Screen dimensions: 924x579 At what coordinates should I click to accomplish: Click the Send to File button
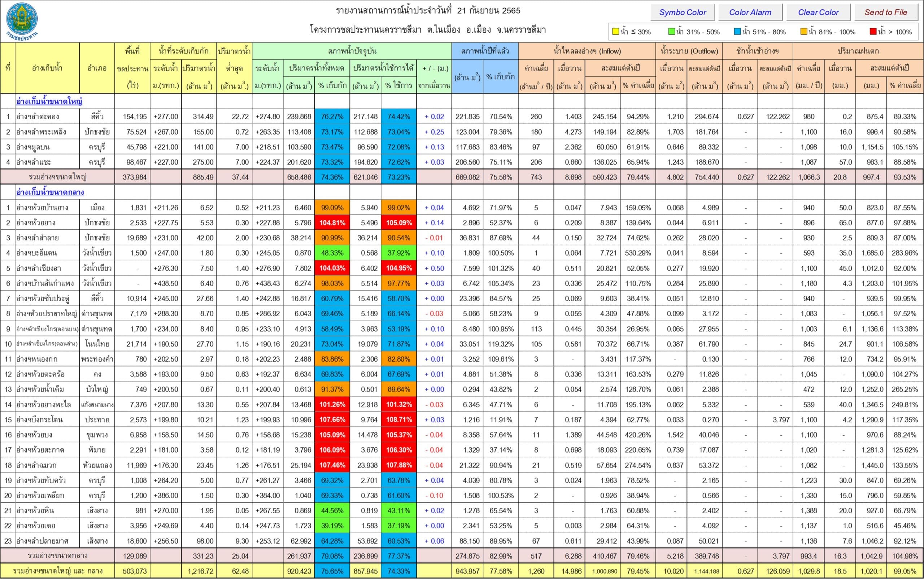pos(886,12)
